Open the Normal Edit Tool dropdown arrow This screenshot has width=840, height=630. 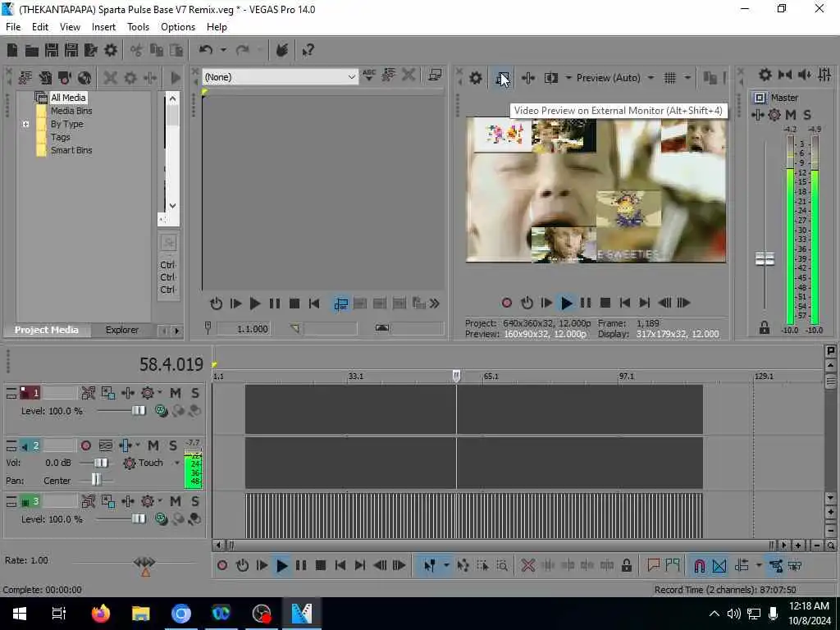445,566
